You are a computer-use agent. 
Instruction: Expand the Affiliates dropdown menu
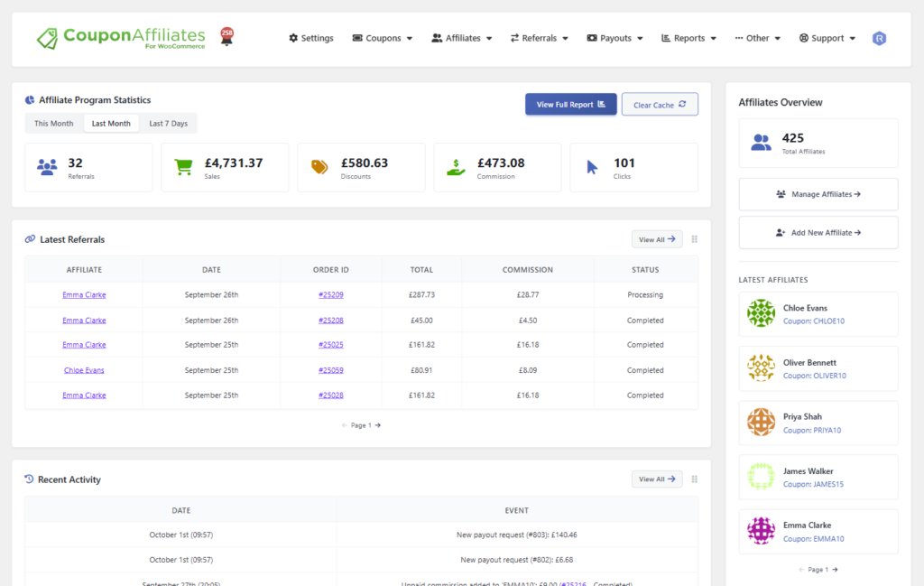click(x=462, y=38)
